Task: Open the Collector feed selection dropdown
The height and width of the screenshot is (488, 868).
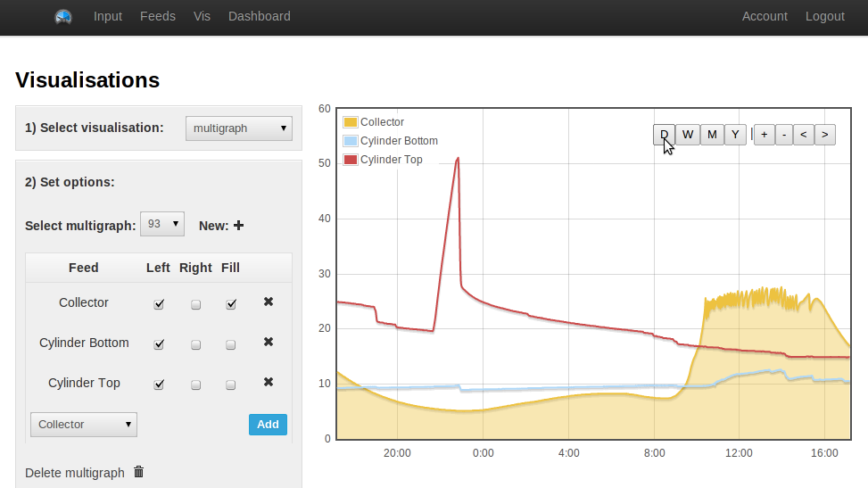Action: (84, 425)
